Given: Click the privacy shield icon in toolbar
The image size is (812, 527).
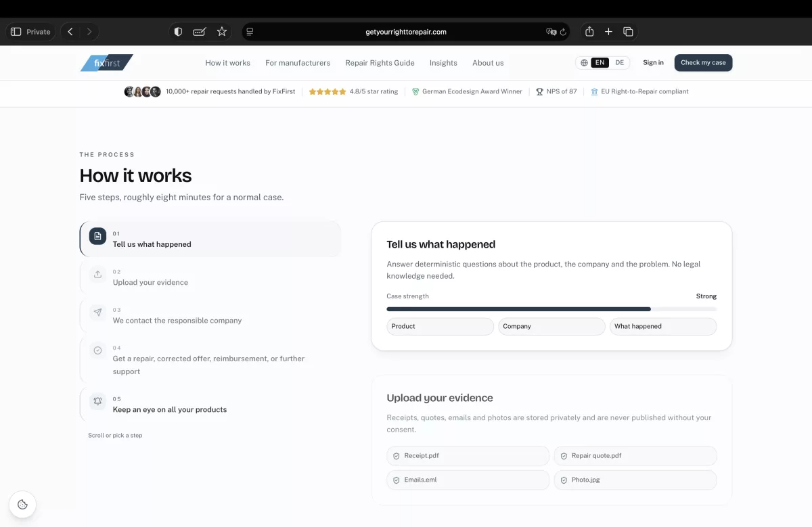Looking at the screenshot, I should [x=179, y=32].
